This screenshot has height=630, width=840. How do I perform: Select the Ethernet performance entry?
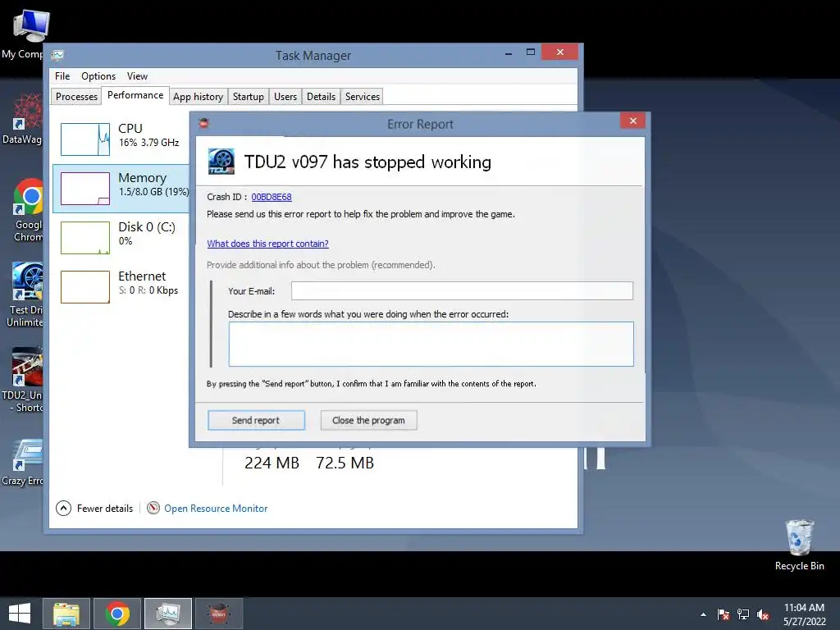(x=121, y=286)
